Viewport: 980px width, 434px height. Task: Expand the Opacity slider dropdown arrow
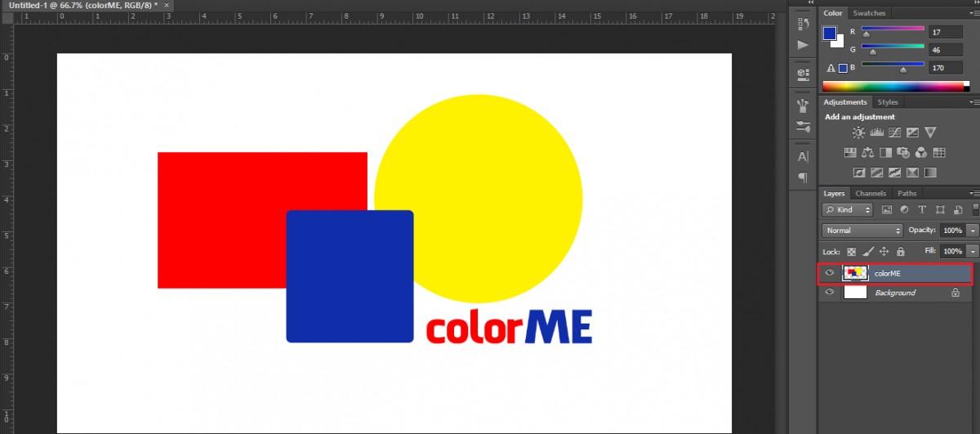click(x=973, y=230)
